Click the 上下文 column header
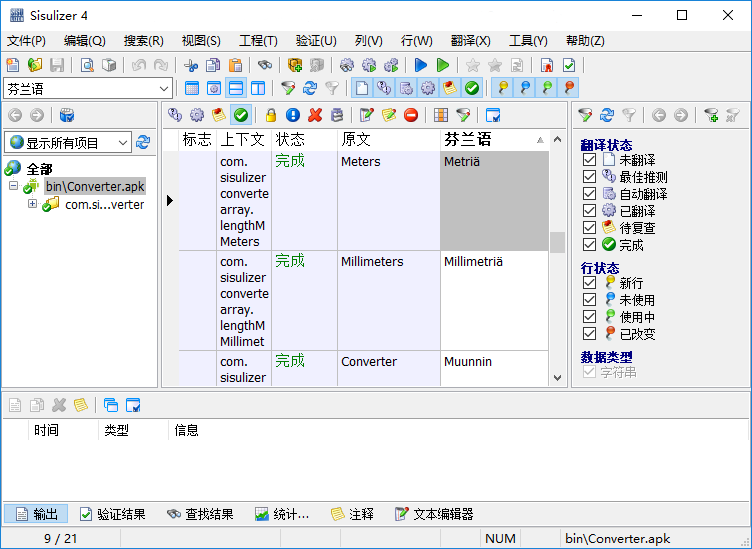752x549 pixels. [244, 140]
